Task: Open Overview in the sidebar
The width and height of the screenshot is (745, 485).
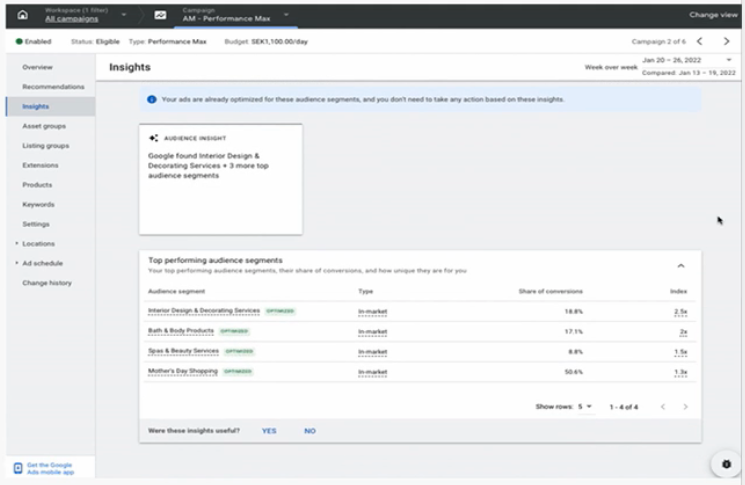Action: click(38, 67)
